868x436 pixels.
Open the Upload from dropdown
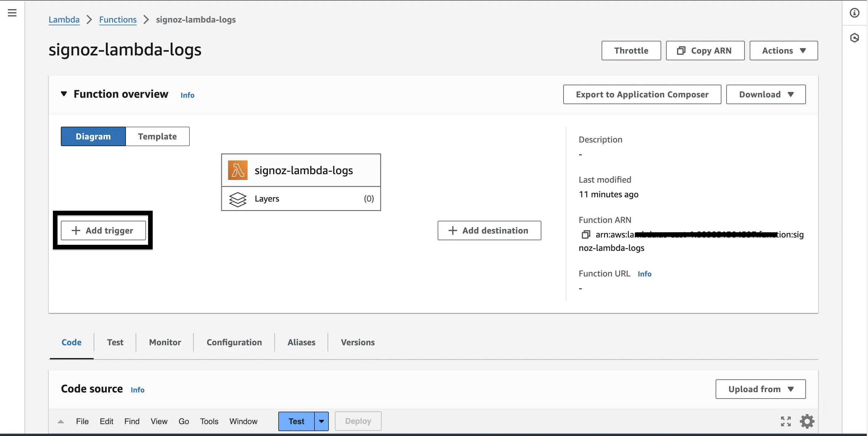click(x=761, y=389)
